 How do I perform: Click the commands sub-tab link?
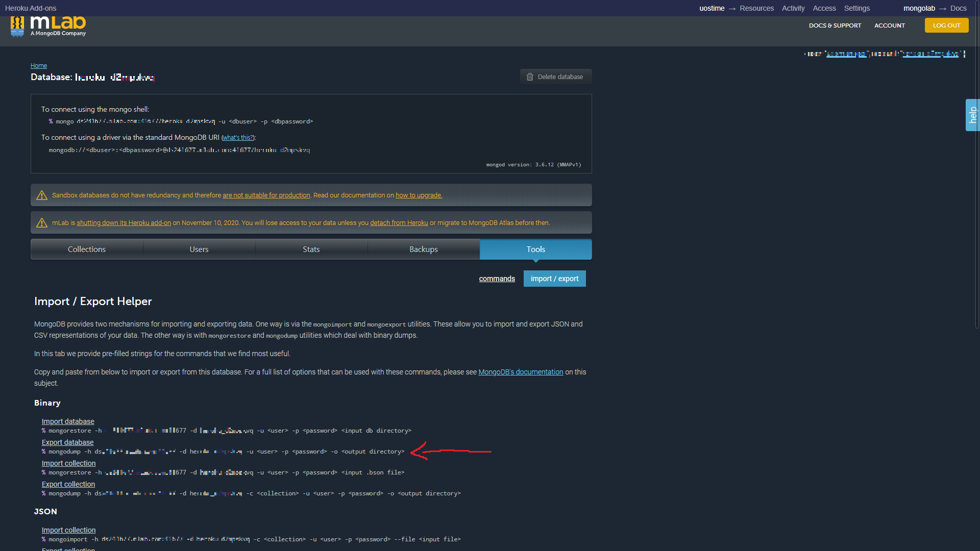tap(497, 279)
